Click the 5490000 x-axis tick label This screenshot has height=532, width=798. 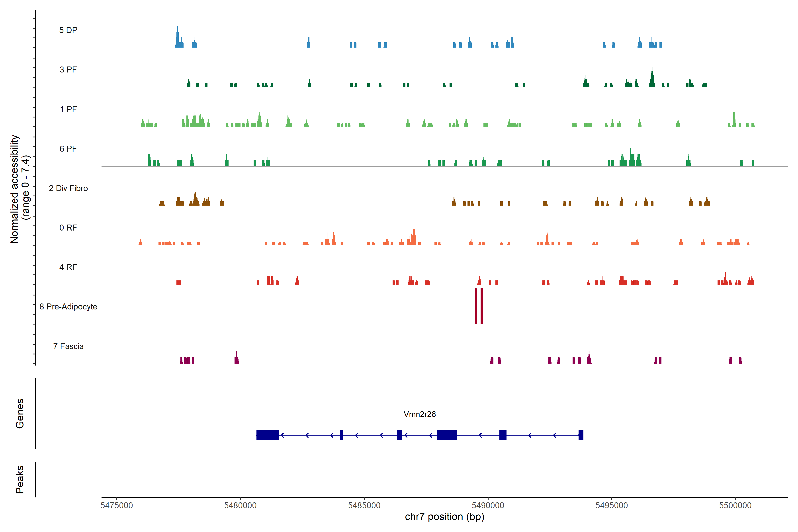point(488,505)
